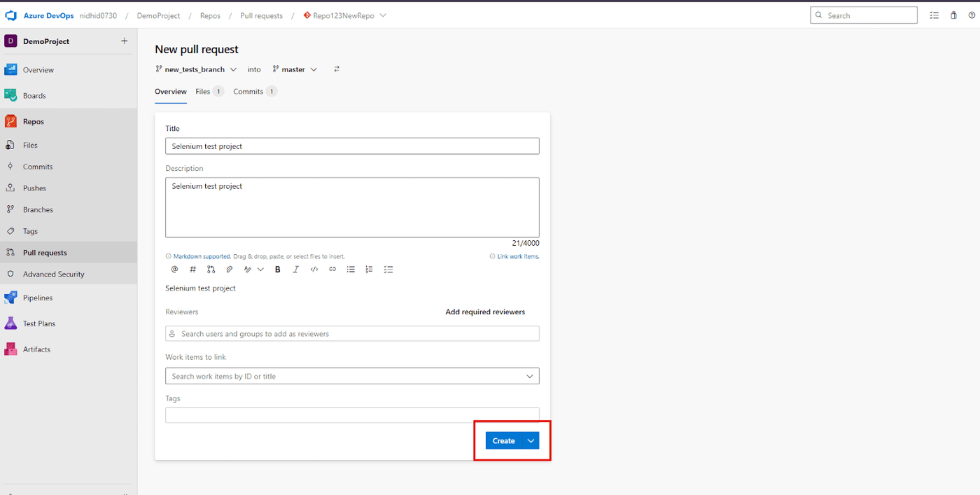Image resolution: width=980 pixels, height=495 pixels.
Task: Click Link work items link
Action: pyautogui.click(x=518, y=257)
